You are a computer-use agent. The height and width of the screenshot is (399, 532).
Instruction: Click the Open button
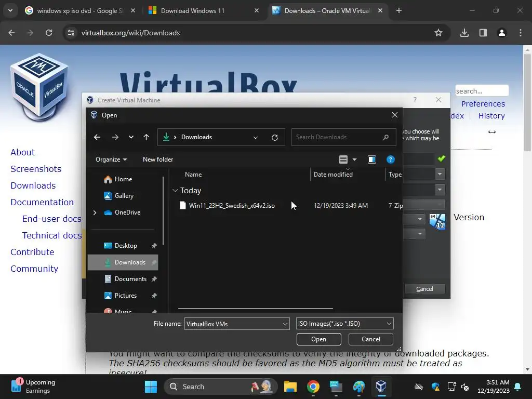pyautogui.click(x=318, y=339)
